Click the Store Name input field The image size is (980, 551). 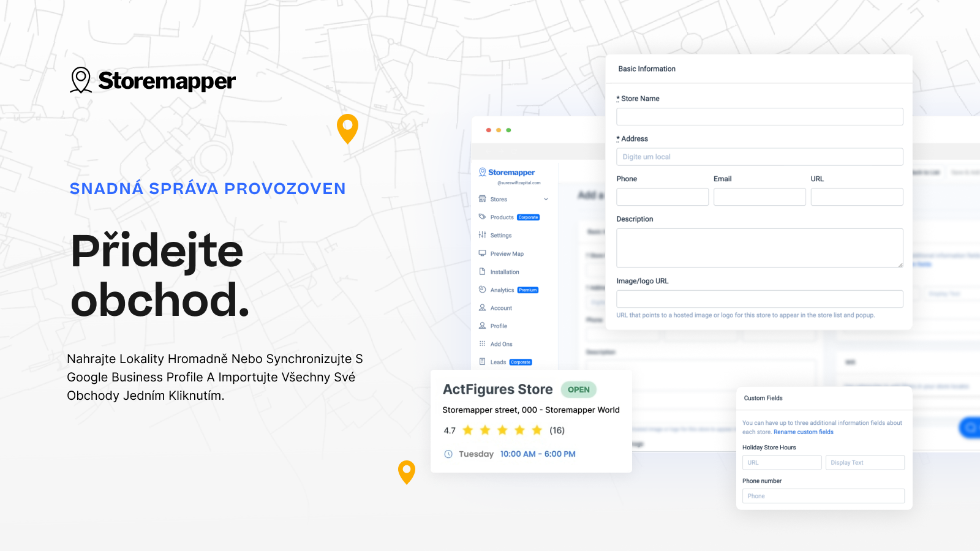point(759,117)
